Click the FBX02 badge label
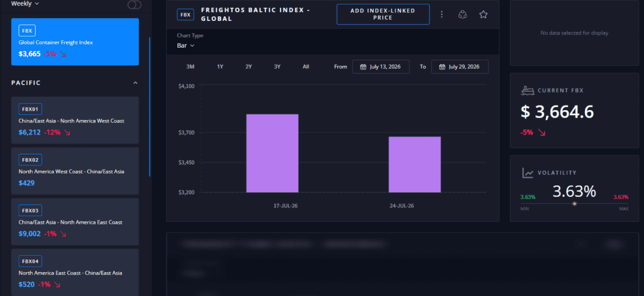Screen dimensions: 644x296 [30, 160]
